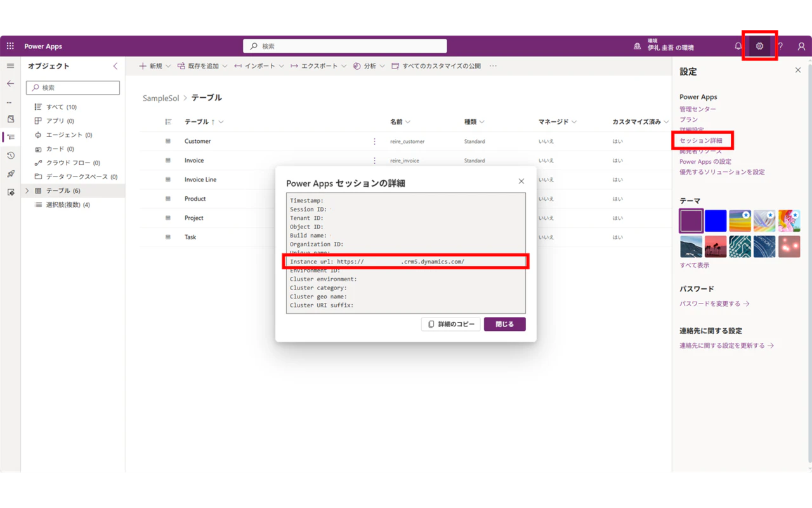Open the app launcher waffle menu
This screenshot has width=812, height=508.
click(10, 46)
